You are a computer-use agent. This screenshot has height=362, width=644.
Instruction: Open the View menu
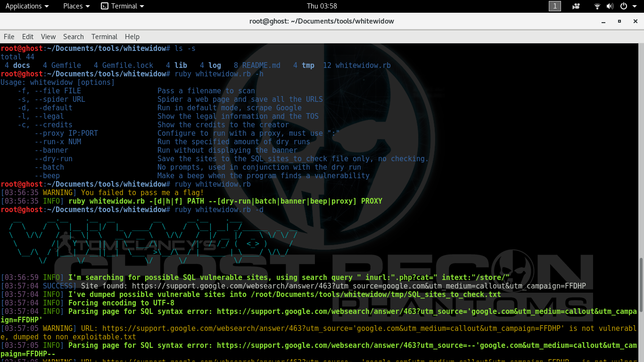pyautogui.click(x=48, y=36)
